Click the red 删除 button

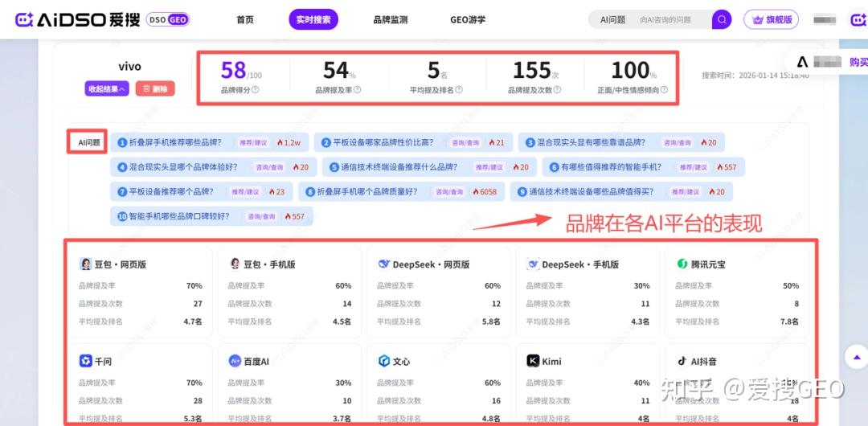tap(155, 88)
